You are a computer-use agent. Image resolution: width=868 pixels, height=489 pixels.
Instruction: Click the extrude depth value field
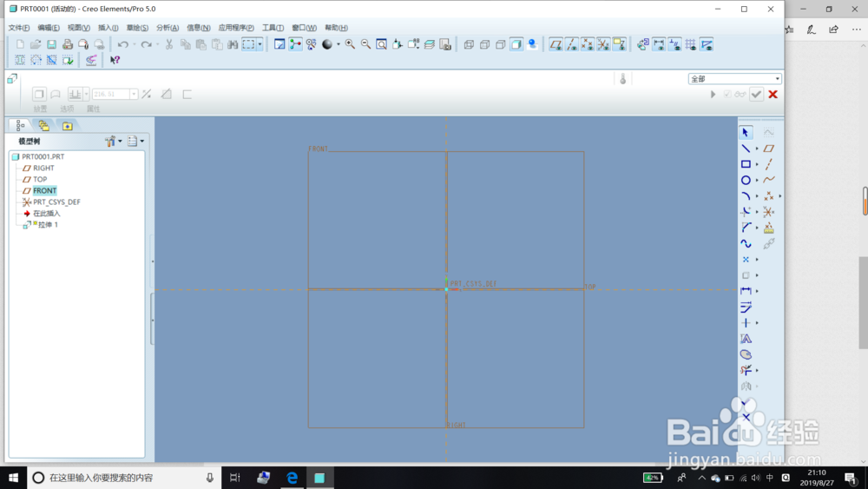coord(111,94)
